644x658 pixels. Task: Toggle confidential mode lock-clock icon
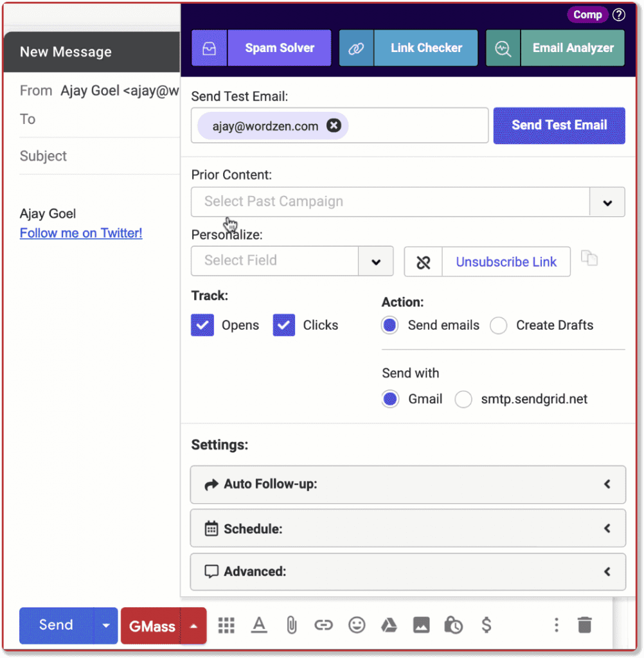point(453,625)
